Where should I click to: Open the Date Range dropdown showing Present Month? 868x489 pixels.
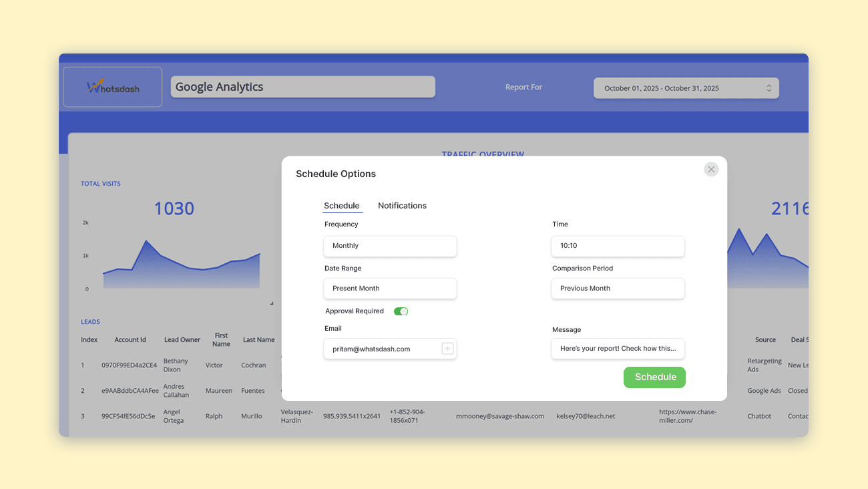click(x=390, y=288)
